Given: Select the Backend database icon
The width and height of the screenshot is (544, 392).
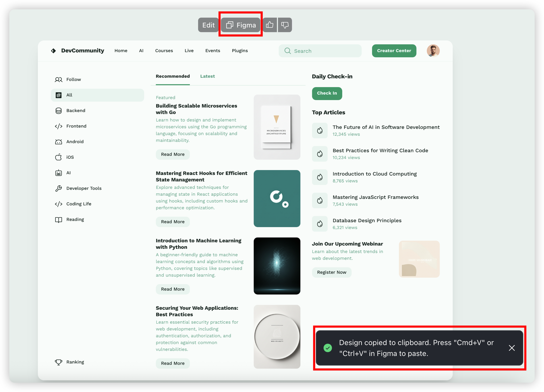Looking at the screenshot, I should pyautogui.click(x=59, y=111).
